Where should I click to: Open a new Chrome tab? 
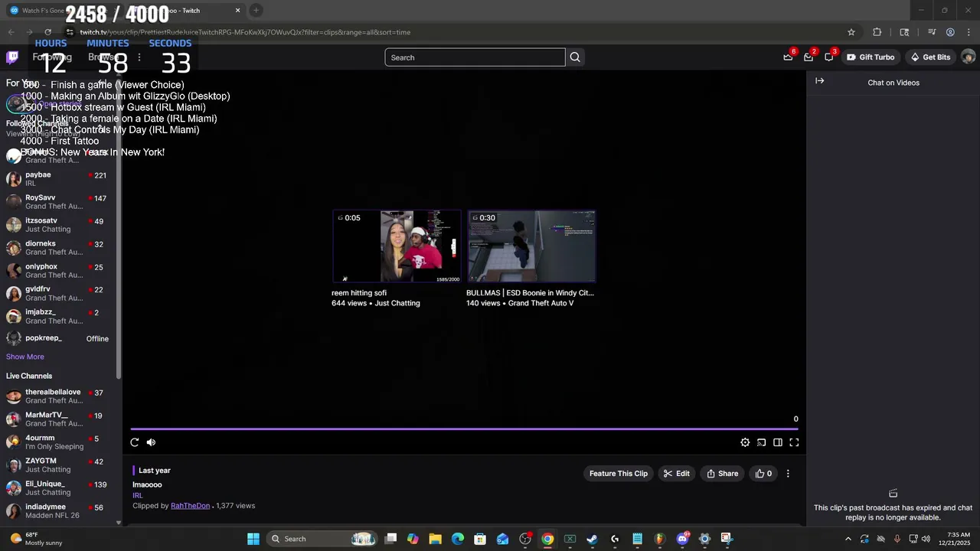pos(256,11)
